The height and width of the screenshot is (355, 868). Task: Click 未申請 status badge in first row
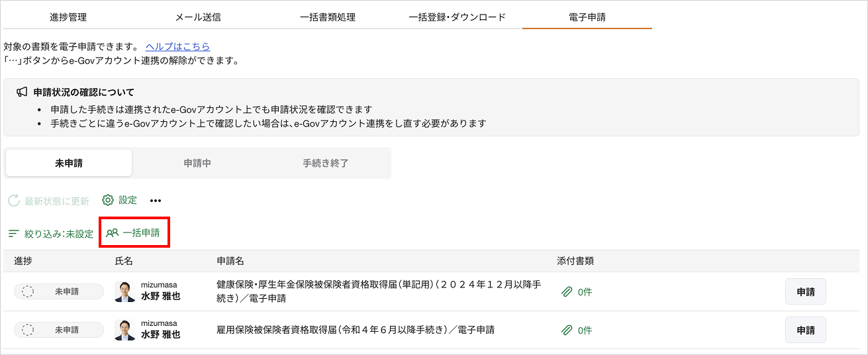click(59, 291)
